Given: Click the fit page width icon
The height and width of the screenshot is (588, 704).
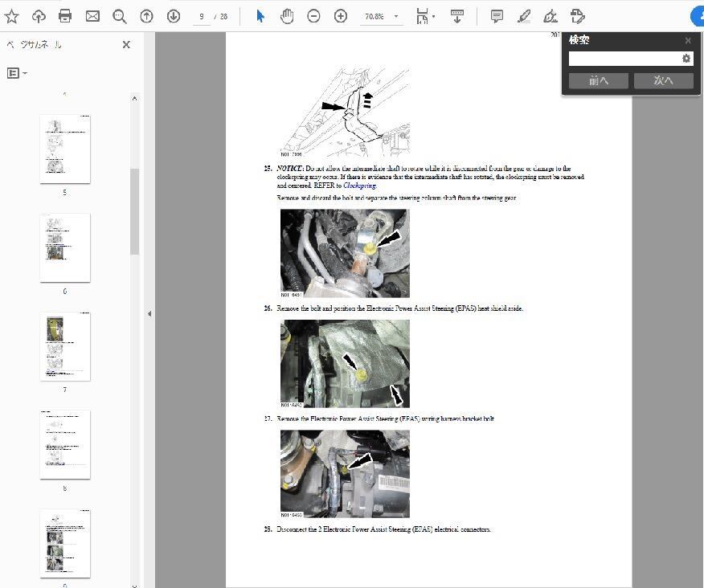Looking at the screenshot, I should [x=422, y=17].
